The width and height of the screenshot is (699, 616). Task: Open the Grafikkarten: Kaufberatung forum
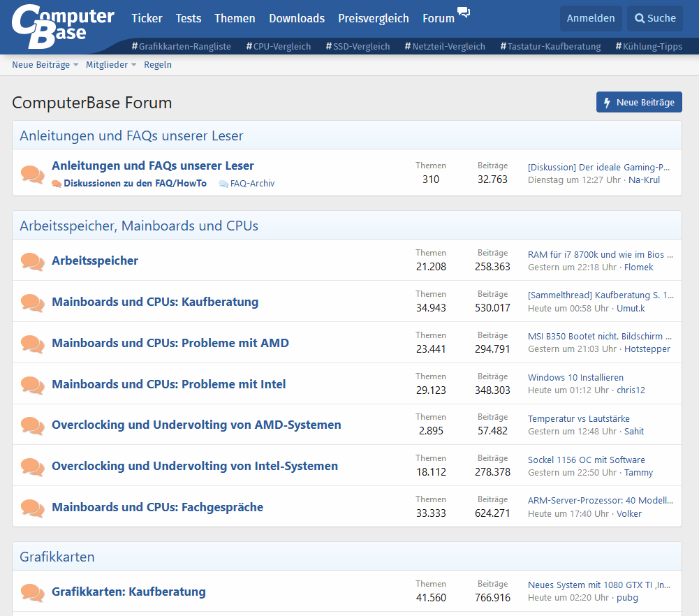click(x=128, y=592)
